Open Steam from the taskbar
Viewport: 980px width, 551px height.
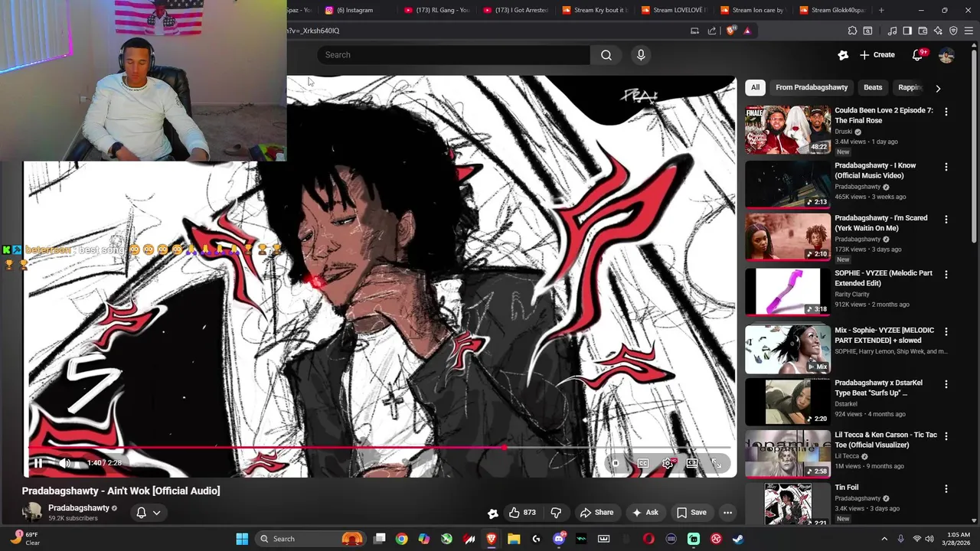click(738, 539)
